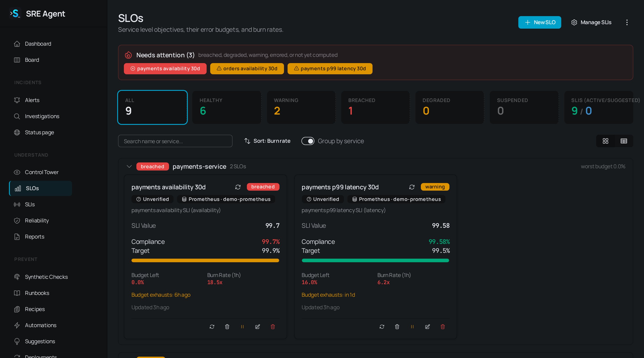Recompute icon in payments availability card footer
The height and width of the screenshot is (358, 644).
(x=212, y=327)
